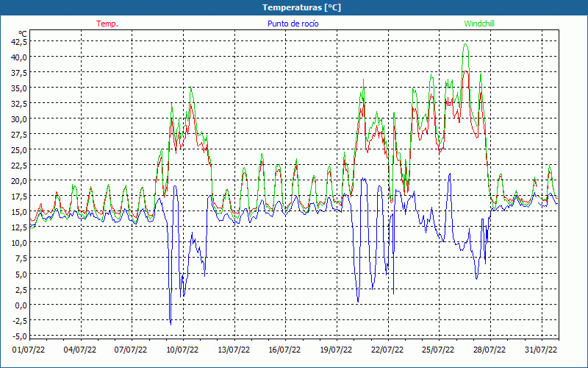Click the 07/07/22 date label
This screenshot has height=368, width=588.
pos(131,350)
